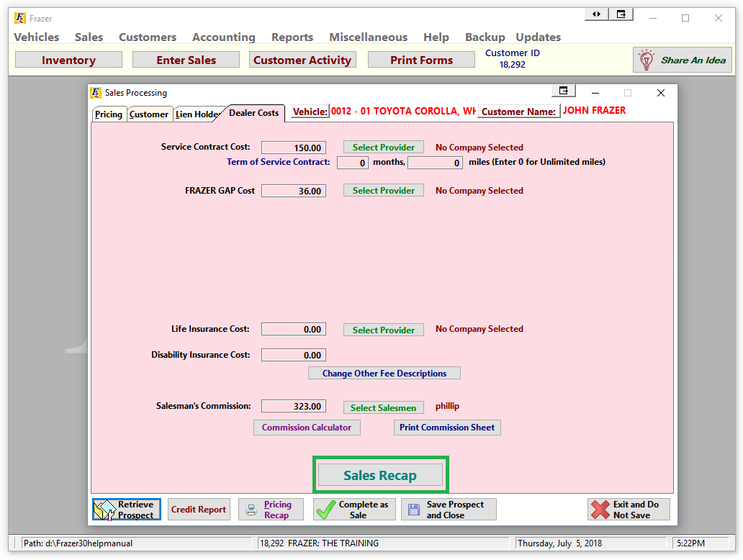Click the customer name 'JOHN FRAZER'
743x560 pixels.
[x=594, y=110]
